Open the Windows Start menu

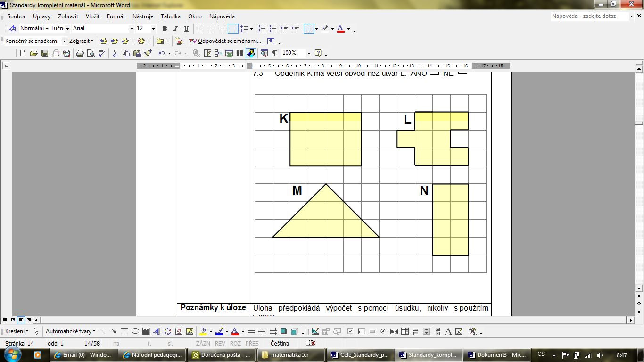coord(13,354)
